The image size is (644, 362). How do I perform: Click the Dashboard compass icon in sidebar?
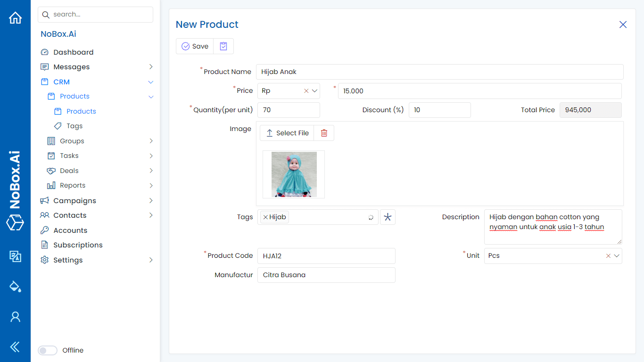tap(44, 52)
